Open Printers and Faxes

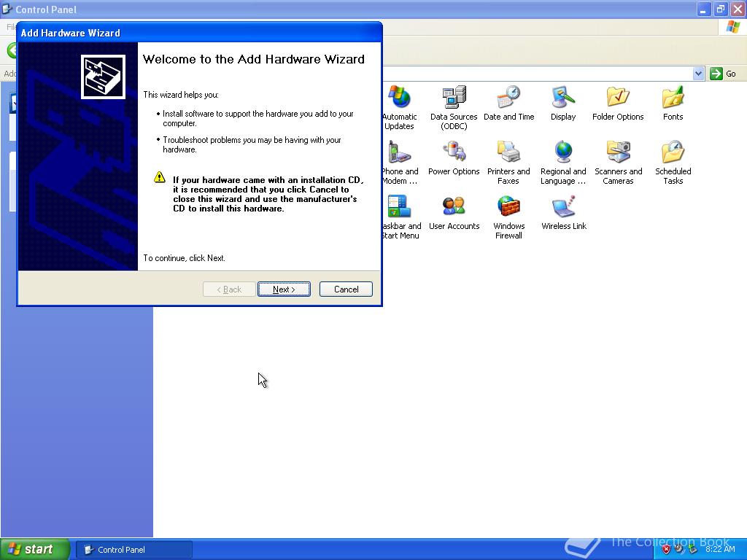click(508, 153)
